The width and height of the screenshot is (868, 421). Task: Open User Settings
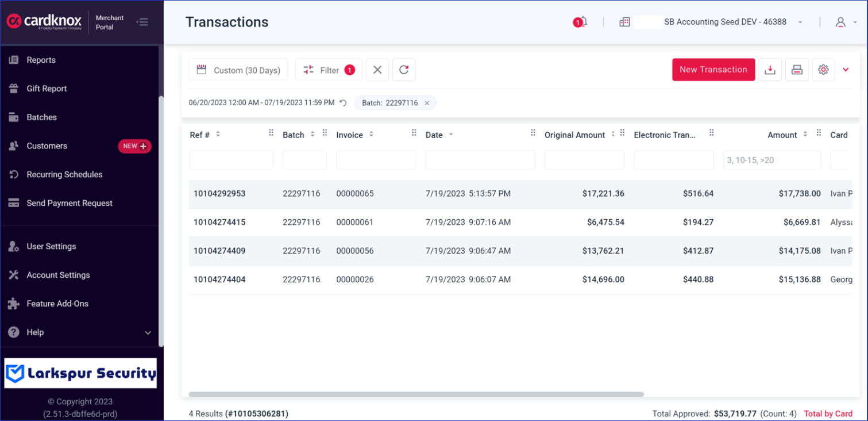[51, 246]
